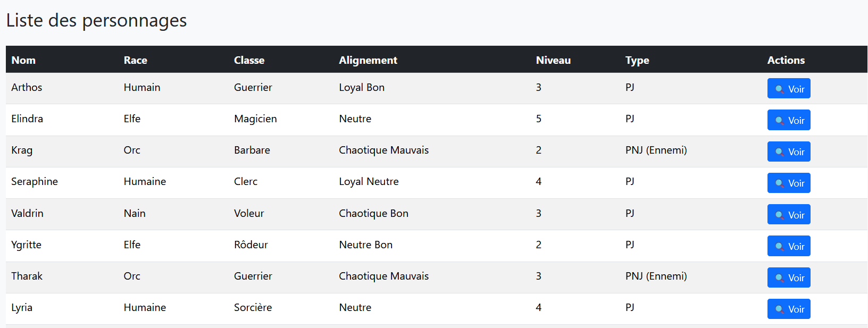The width and height of the screenshot is (868, 328).
Task: Click the magnifier icon for Ygritte
Action: (780, 247)
